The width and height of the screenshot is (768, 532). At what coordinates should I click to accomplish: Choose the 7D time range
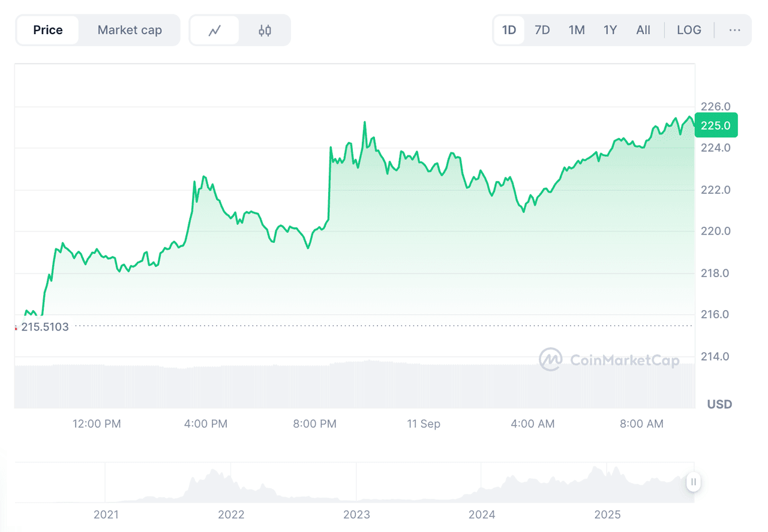[542, 30]
